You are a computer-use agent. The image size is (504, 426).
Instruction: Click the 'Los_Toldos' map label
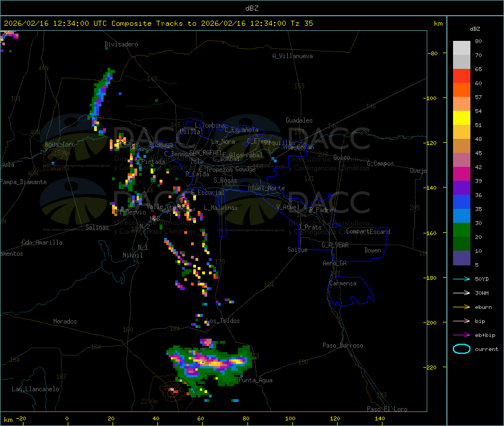[x=223, y=321]
